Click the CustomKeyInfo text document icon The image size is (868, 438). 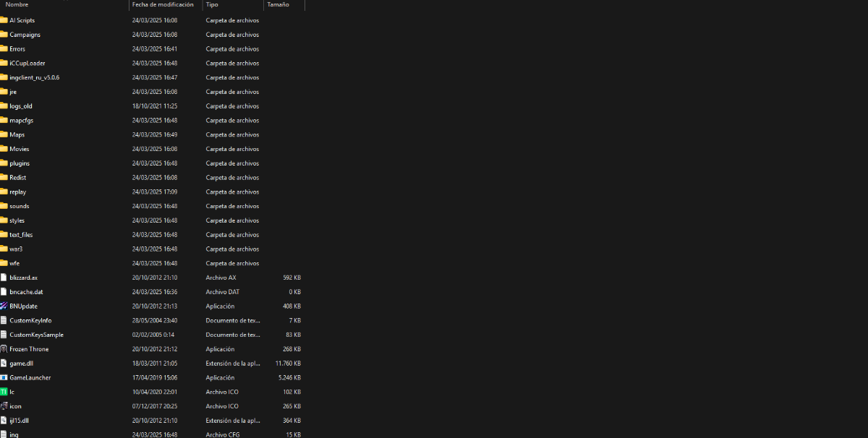pyautogui.click(x=4, y=320)
